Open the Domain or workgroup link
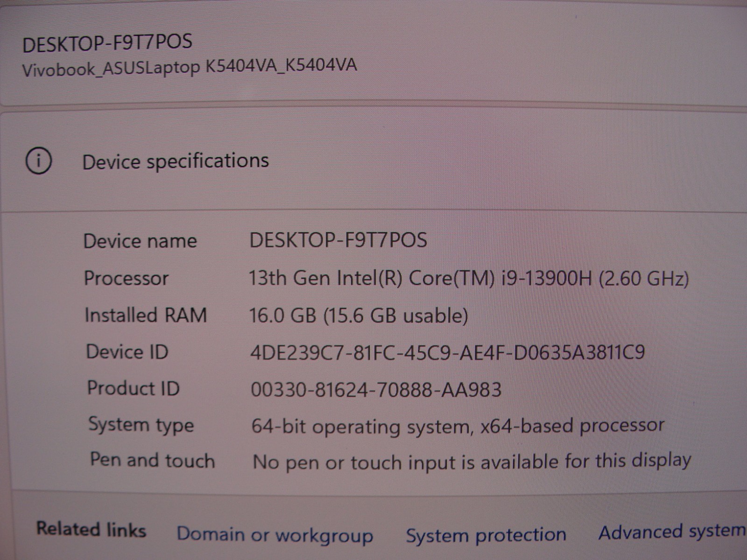 point(275,535)
